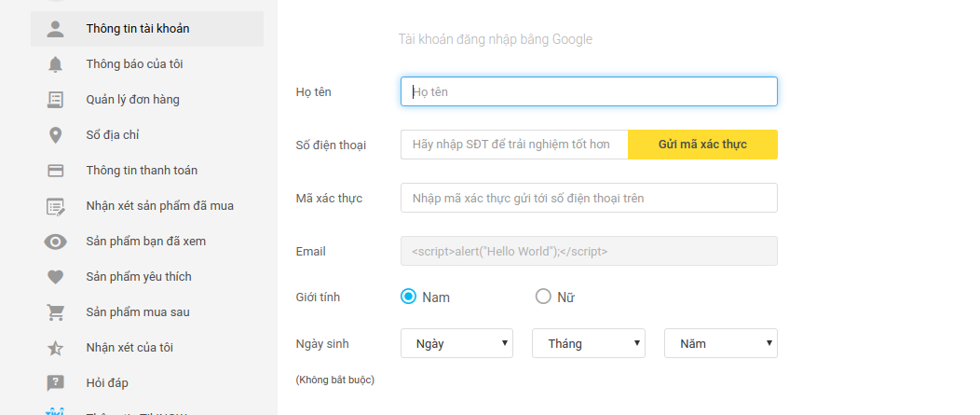980x415 pixels.
Task: Click the Số điện thoại phone input field
Action: [514, 145]
